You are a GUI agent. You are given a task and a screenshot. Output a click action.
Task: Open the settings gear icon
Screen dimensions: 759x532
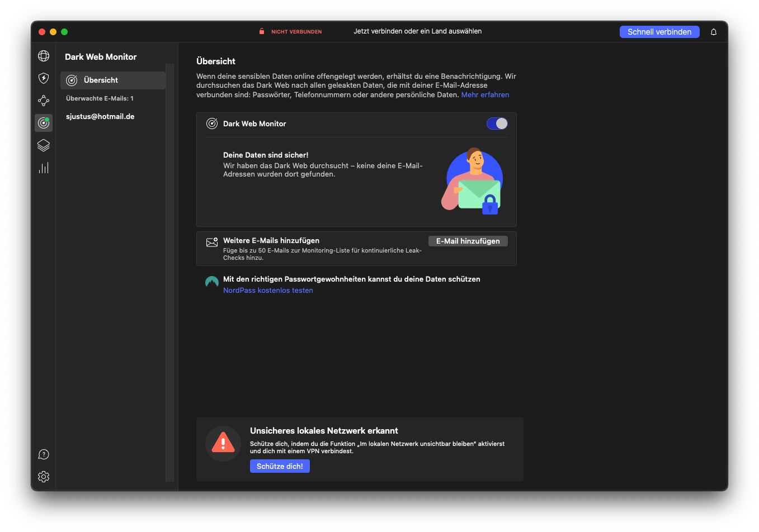tap(44, 477)
